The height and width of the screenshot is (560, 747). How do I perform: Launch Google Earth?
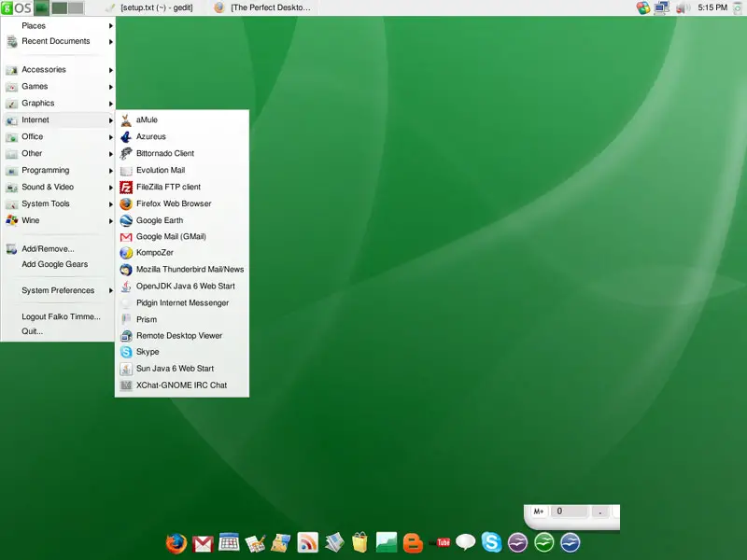click(181, 220)
